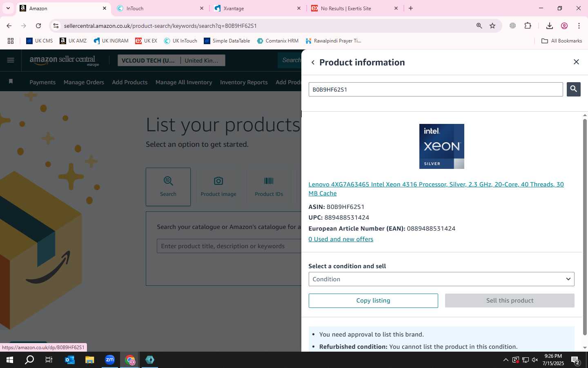
Task: Close the InTouch tab
Action: (x=202, y=8)
